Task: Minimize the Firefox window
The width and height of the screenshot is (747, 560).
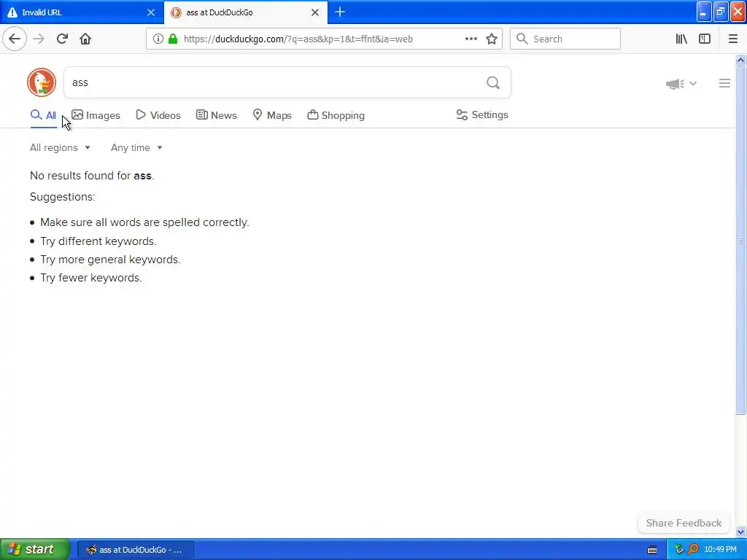Action: [704, 12]
